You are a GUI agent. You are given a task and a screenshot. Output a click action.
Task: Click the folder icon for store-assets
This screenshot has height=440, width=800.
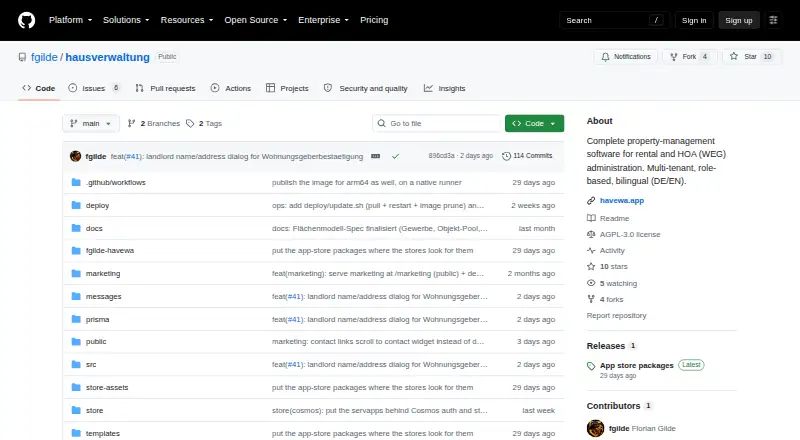(76, 387)
